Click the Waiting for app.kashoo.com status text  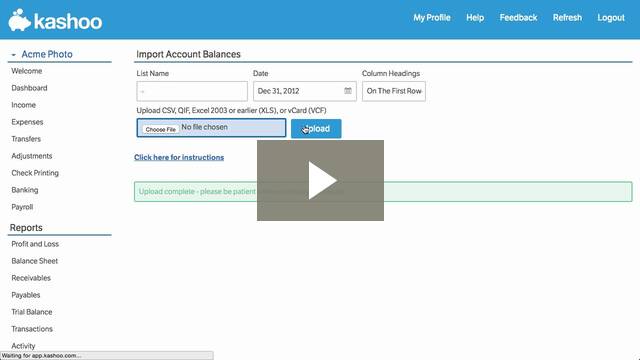pos(41,356)
